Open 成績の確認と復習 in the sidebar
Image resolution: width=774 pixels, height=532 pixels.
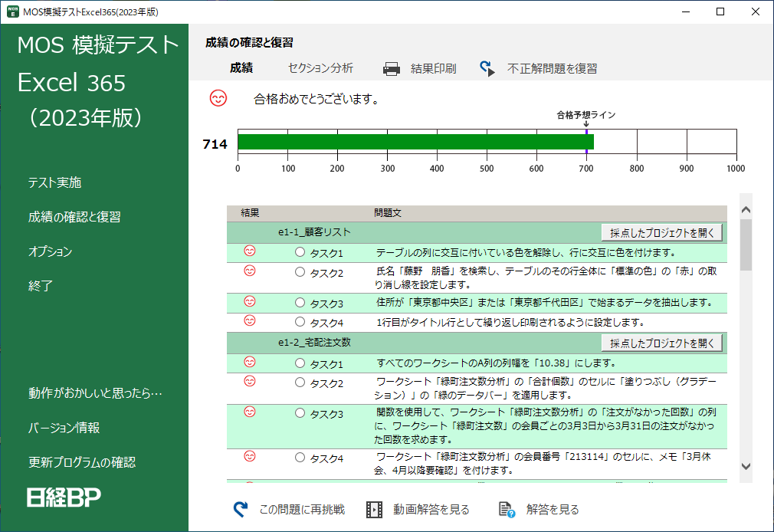[74, 217]
